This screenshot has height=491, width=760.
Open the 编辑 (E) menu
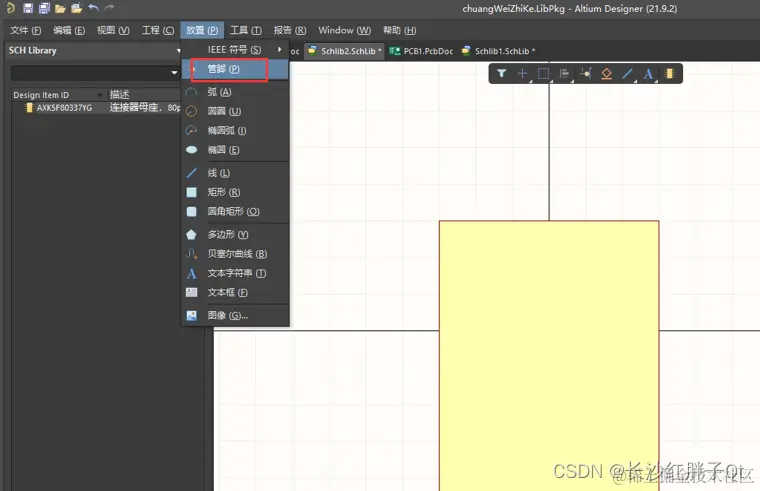pyautogui.click(x=69, y=30)
